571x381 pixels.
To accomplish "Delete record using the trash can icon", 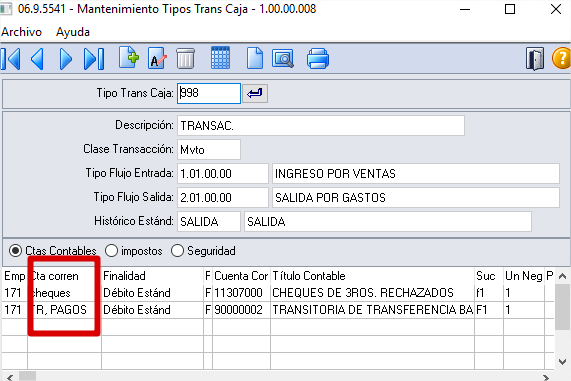I will [185, 58].
